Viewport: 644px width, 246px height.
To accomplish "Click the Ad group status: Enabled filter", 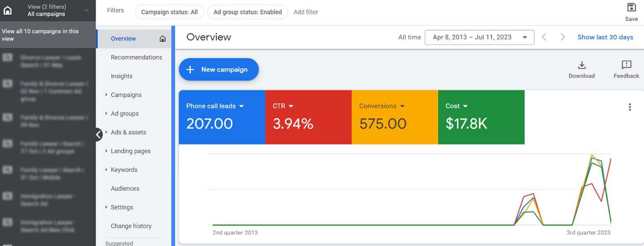I will pos(247,12).
